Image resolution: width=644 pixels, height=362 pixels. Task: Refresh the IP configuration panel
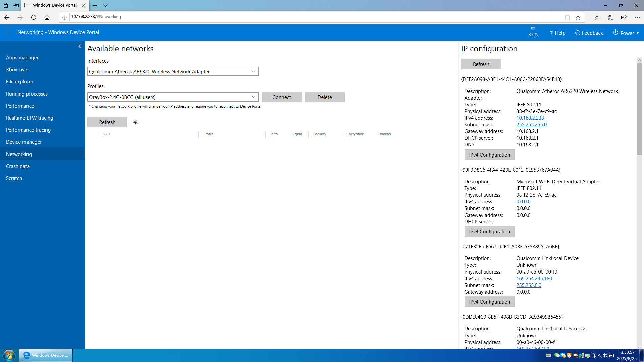481,64
